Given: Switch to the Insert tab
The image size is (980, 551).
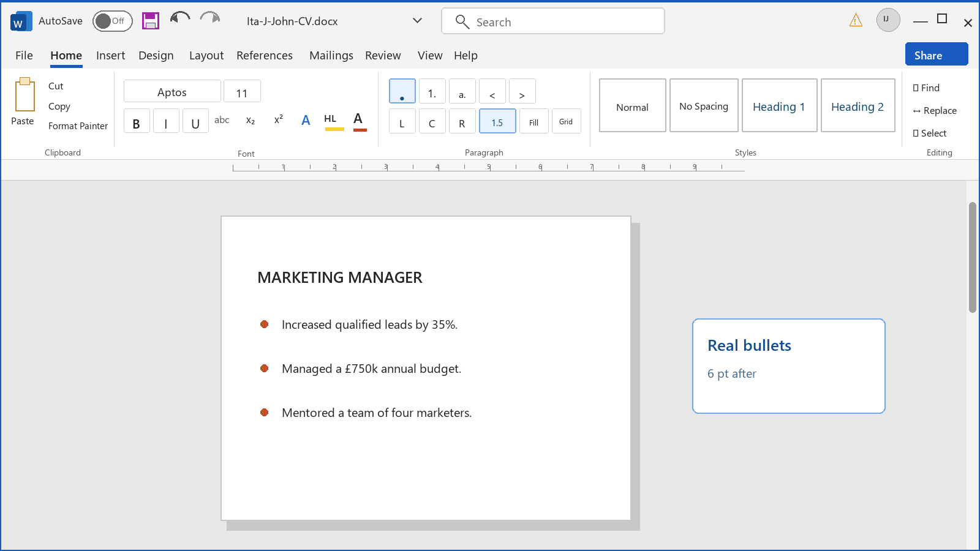Looking at the screenshot, I should [111, 55].
